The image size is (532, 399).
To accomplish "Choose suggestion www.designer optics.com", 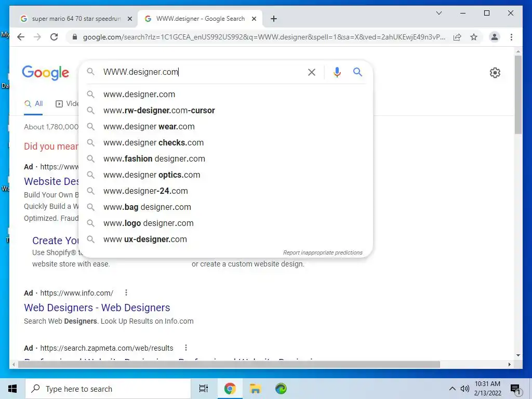I will point(225,175).
